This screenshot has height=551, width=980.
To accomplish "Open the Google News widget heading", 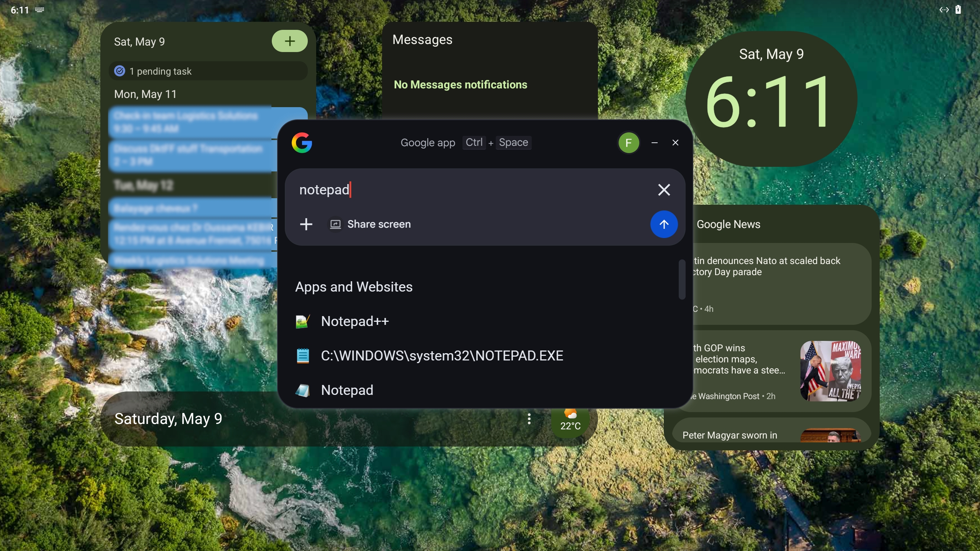I will 728,224.
